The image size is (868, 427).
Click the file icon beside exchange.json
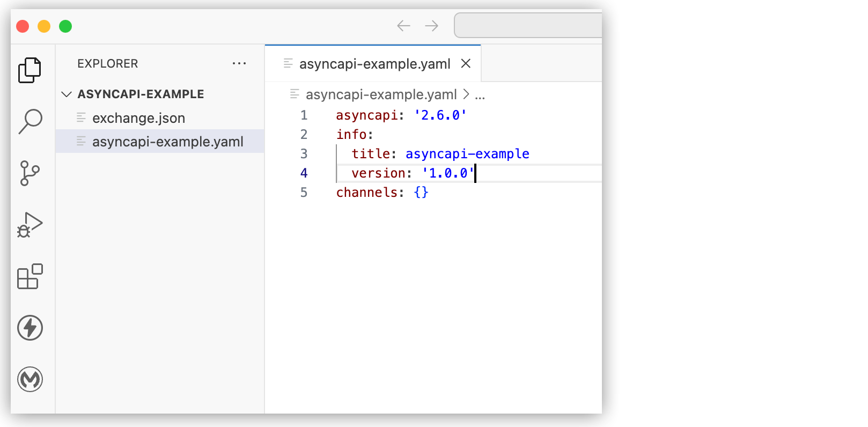(x=81, y=117)
